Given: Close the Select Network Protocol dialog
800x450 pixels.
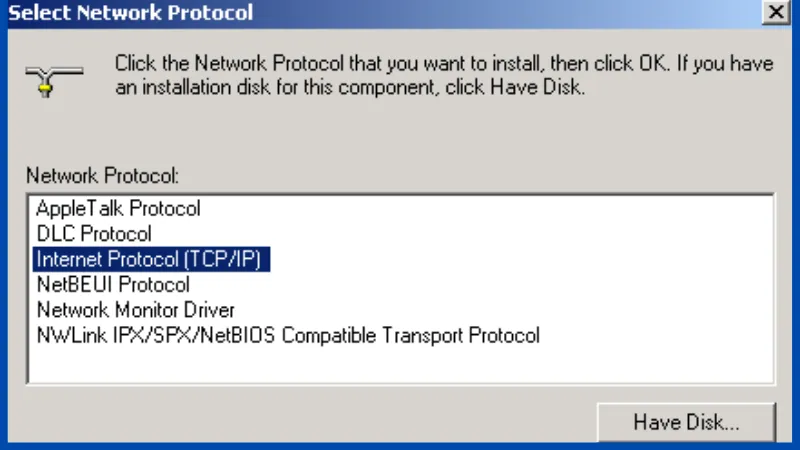Looking at the screenshot, I should (774, 13).
